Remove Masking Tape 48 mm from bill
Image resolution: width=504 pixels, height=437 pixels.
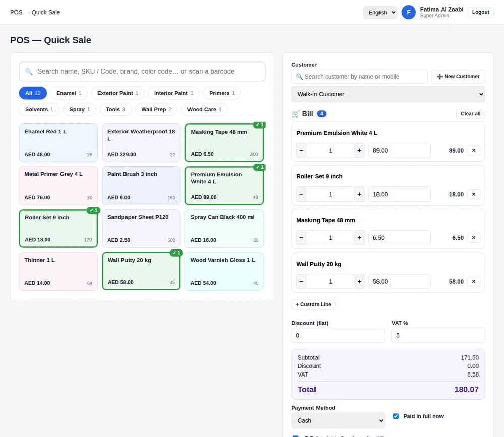pyautogui.click(x=473, y=237)
